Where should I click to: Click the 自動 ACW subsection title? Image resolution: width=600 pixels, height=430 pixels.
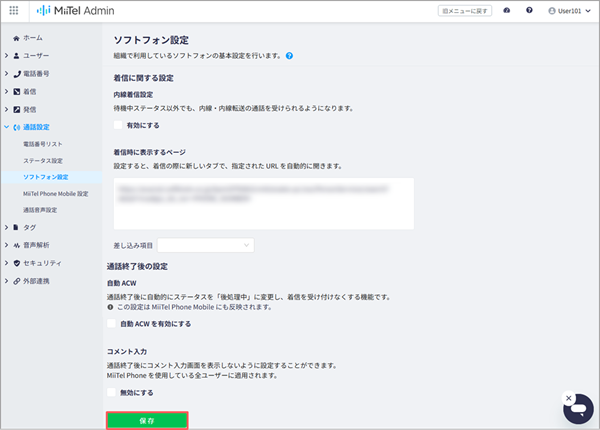pyautogui.click(x=122, y=283)
